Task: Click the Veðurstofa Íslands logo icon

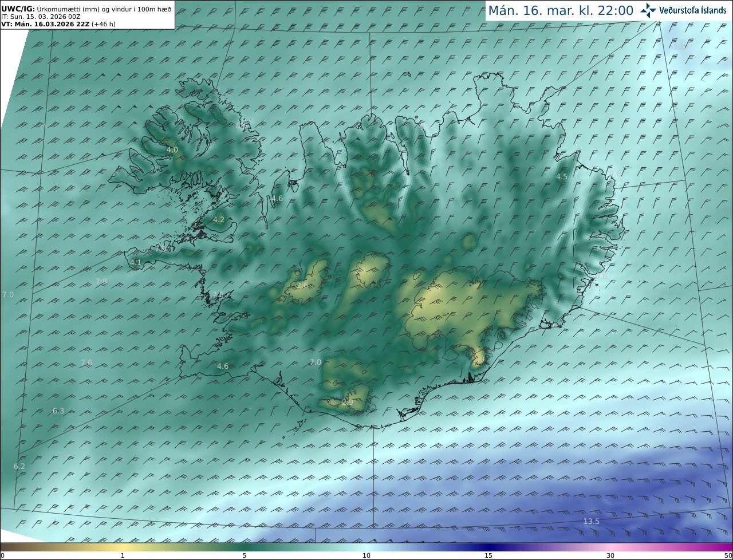Action: pos(649,10)
